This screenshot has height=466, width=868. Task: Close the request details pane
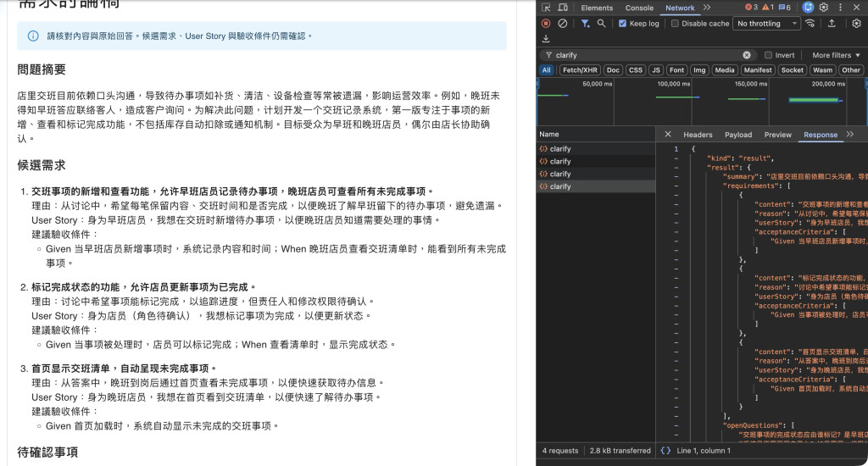tap(668, 135)
